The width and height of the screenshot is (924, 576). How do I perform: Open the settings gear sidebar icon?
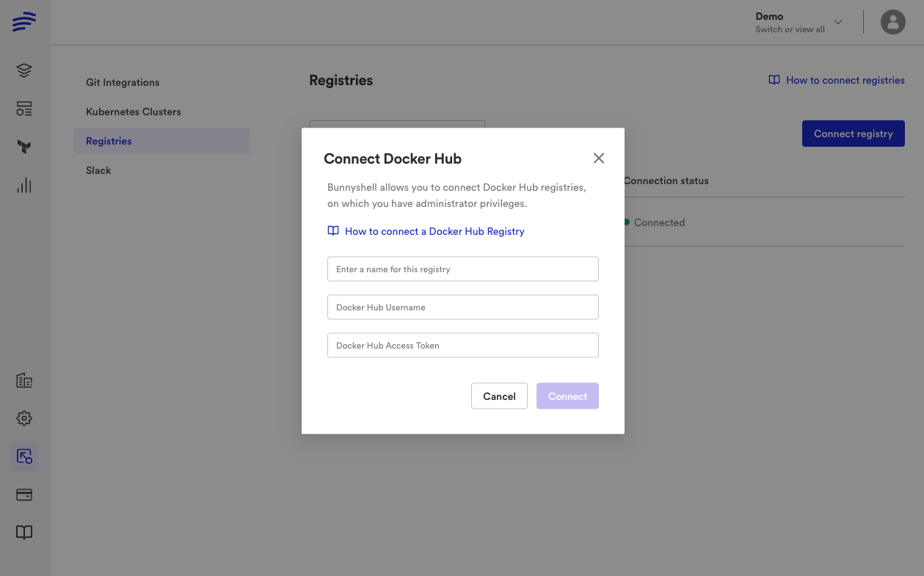pos(24,418)
